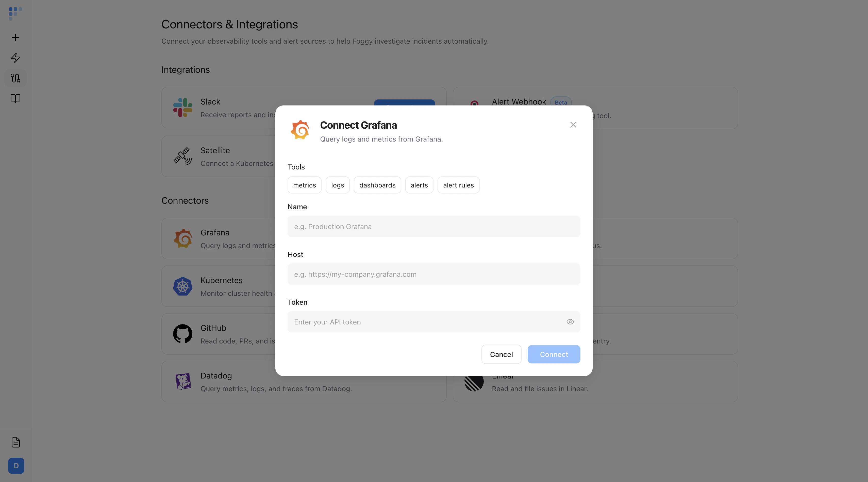Click the Linear icon
The image size is (868, 482).
coord(474,384)
